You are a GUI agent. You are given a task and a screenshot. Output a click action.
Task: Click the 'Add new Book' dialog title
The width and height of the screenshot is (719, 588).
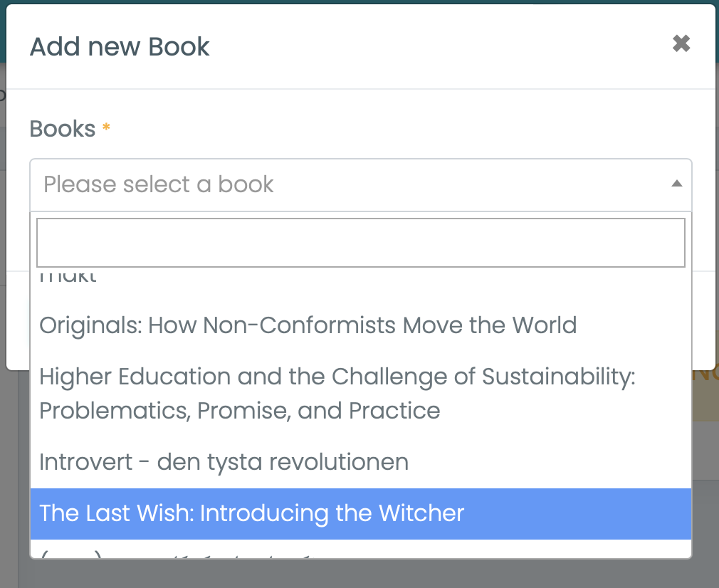click(120, 47)
